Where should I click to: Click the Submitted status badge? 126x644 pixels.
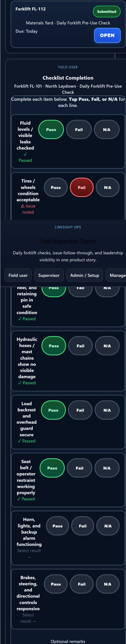tap(107, 11)
